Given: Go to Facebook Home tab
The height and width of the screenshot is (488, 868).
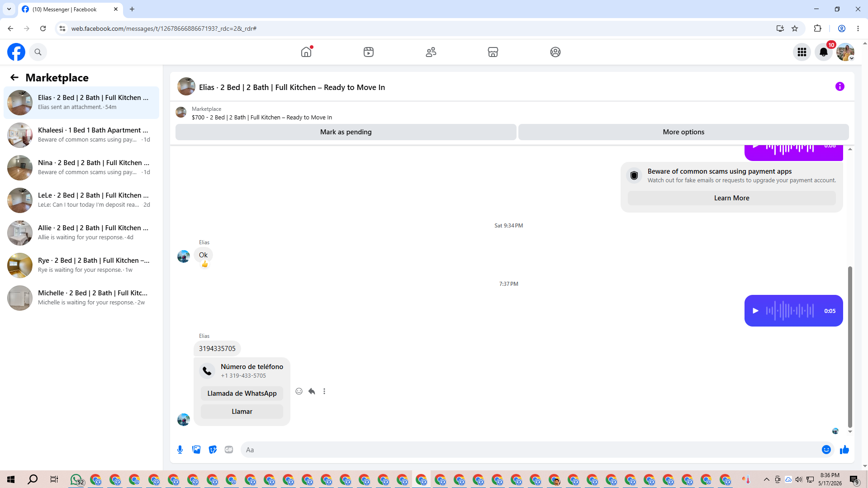Looking at the screenshot, I should point(306,52).
